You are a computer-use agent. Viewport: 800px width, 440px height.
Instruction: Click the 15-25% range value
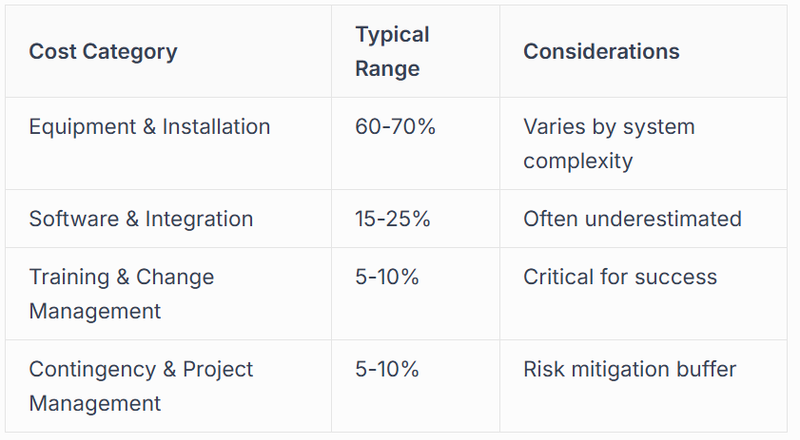coord(393,219)
